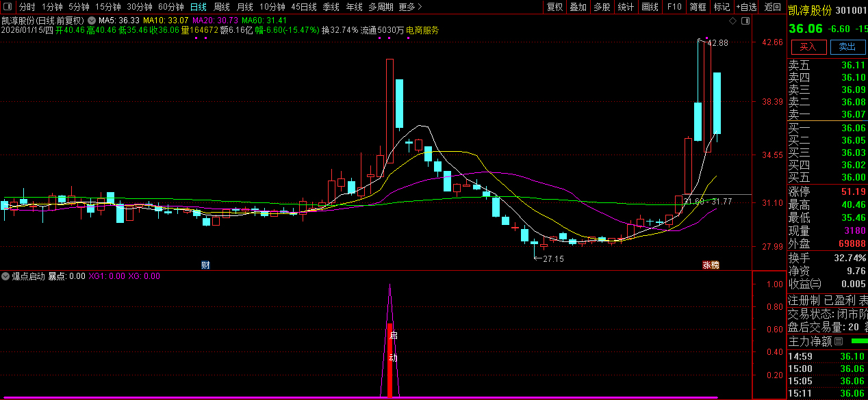
Task: Expand the main chart indicator dropdown arrow
Action: point(91,21)
